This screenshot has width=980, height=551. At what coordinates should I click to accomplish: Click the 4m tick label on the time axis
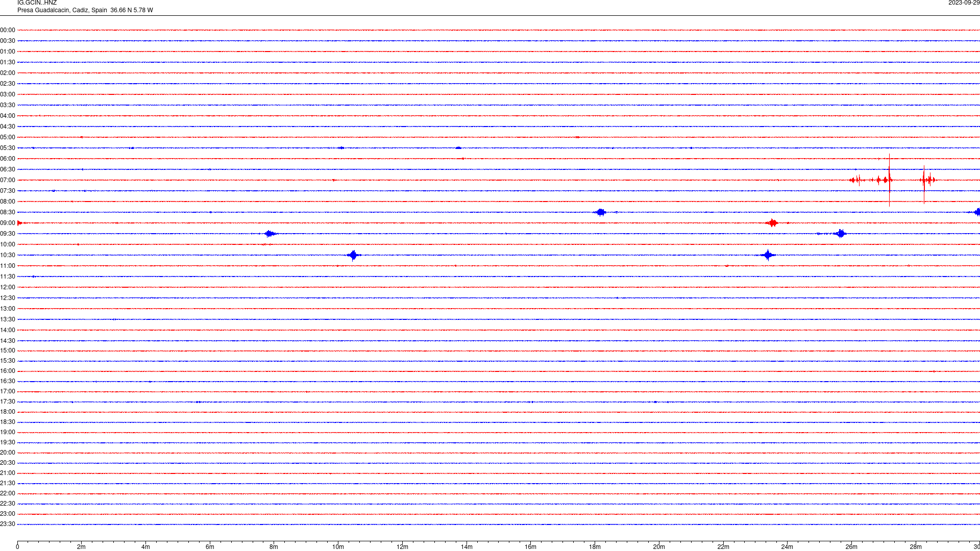[146, 547]
